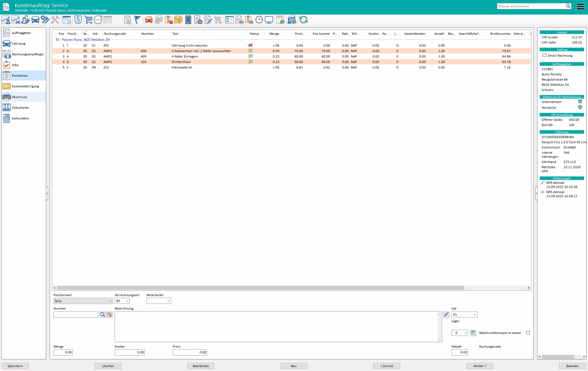Click the smartphone toolbar icon
The width and height of the screenshot is (588, 371).
point(188,20)
